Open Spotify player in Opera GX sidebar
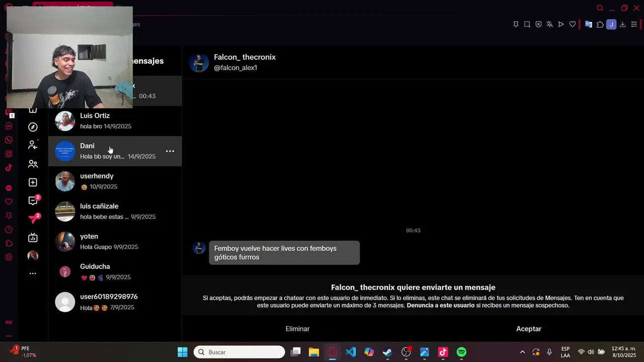 point(9,188)
